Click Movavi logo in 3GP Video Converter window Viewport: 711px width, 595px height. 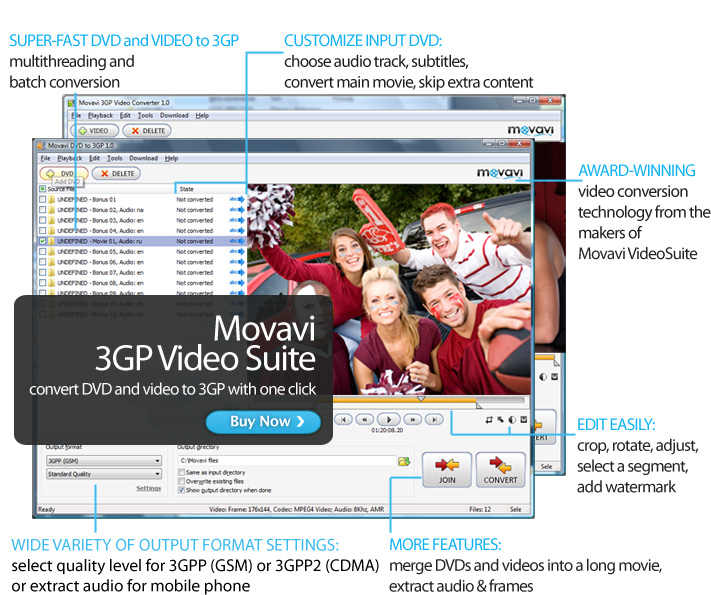[x=531, y=130]
